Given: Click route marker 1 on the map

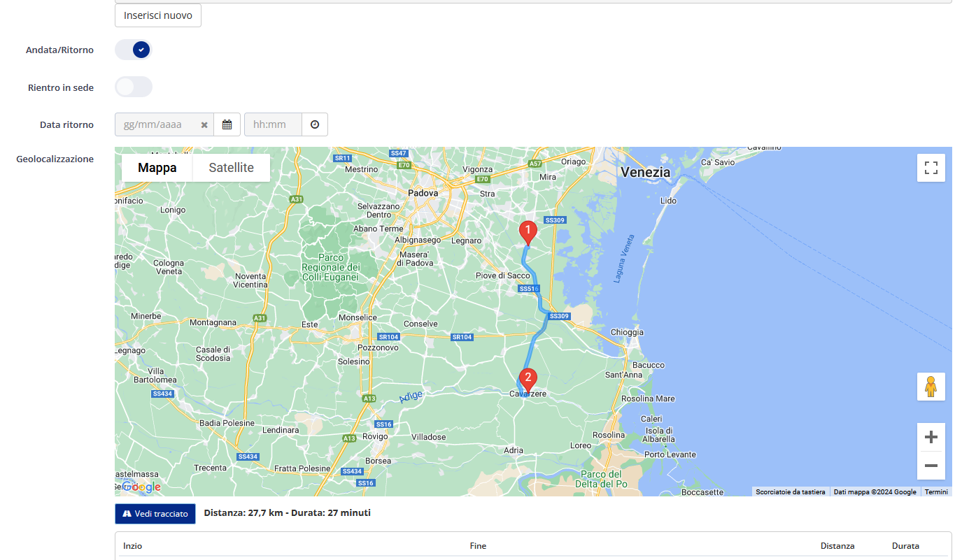Looking at the screenshot, I should pos(528,232).
